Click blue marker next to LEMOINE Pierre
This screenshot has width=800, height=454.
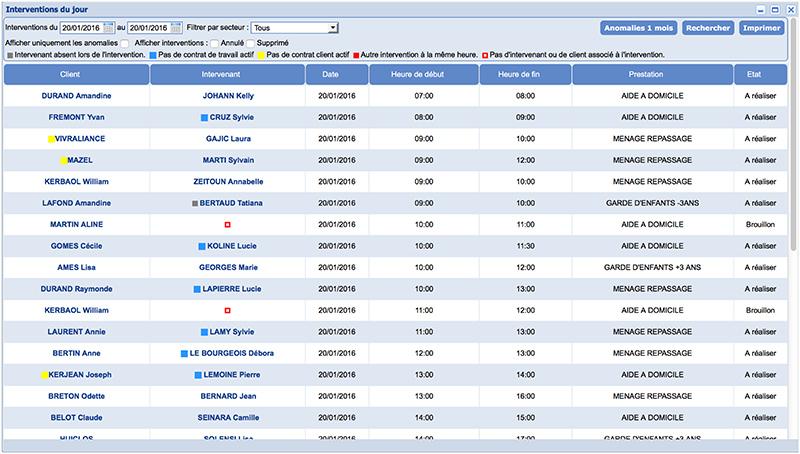(198, 375)
